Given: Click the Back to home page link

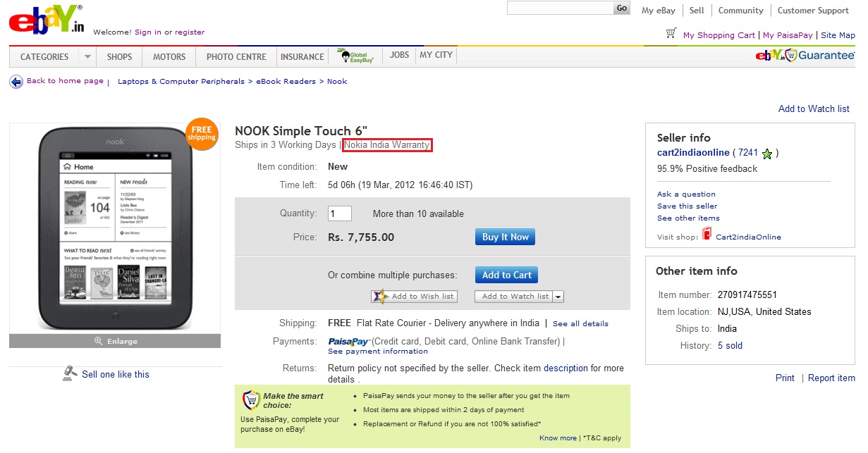Looking at the screenshot, I should coord(65,81).
